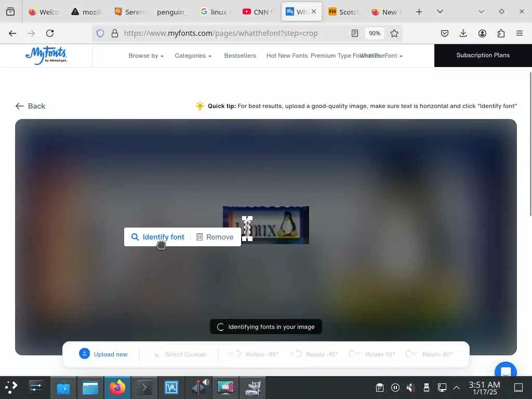Viewport: 532px width, 399px height.
Task: Click Rotate -90° tool
Action: (254, 354)
